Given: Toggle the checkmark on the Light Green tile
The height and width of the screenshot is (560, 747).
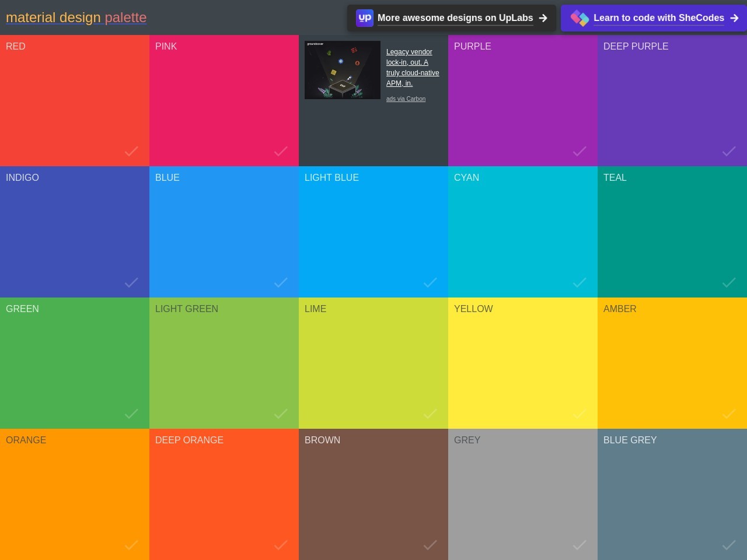Looking at the screenshot, I should 281,414.
